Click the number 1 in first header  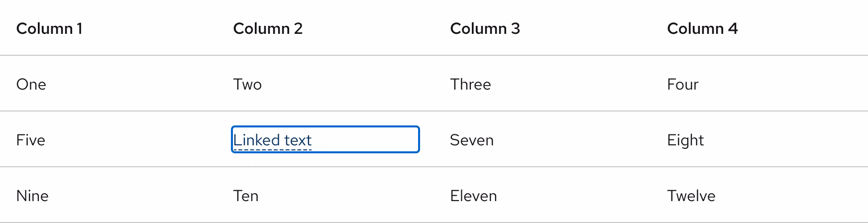click(x=79, y=28)
